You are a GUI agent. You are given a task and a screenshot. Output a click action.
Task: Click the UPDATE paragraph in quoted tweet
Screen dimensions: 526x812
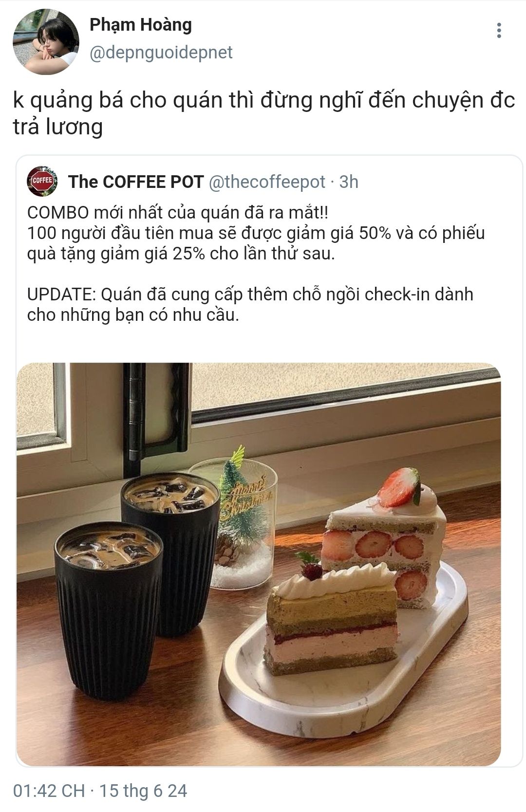250,304
